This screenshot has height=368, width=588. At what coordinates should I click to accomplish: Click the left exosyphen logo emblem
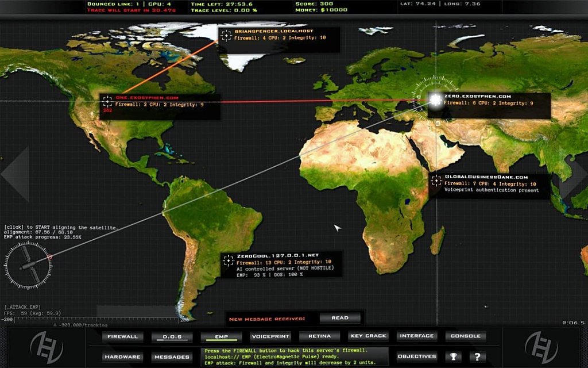click(46, 347)
